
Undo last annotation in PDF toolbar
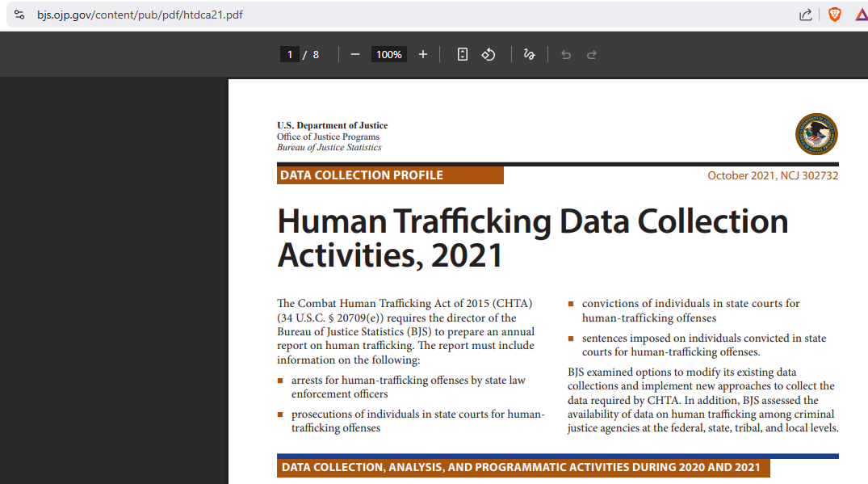click(566, 54)
